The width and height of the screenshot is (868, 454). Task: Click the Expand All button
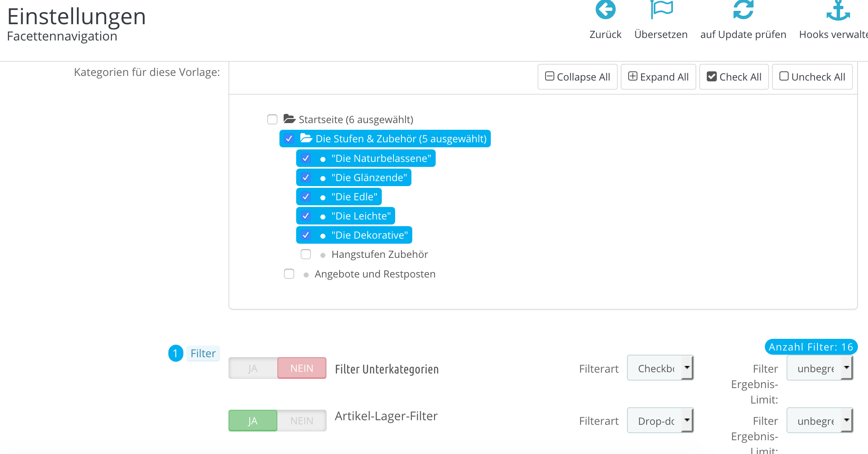[x=658, y=77]
